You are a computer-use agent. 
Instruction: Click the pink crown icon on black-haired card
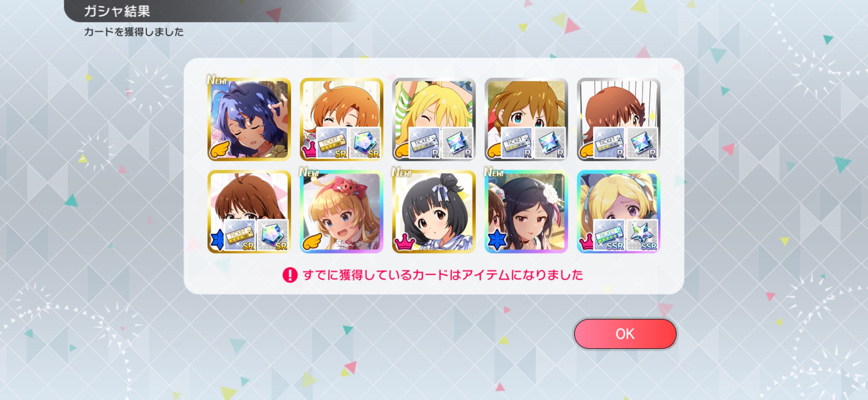pos(404,242)
